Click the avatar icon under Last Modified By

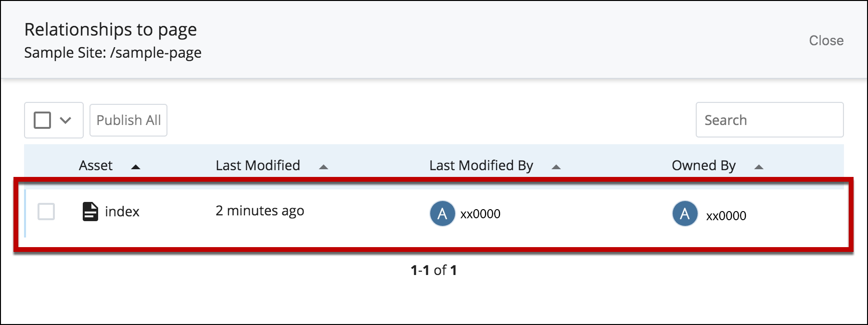[442, 213]
